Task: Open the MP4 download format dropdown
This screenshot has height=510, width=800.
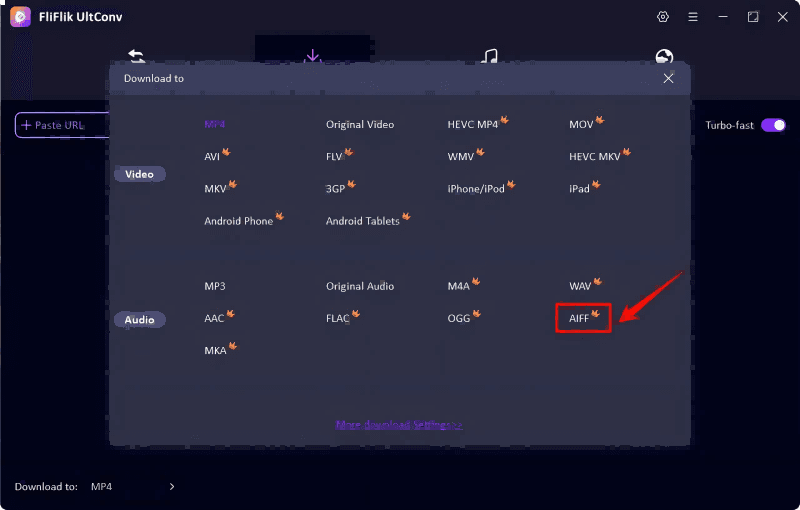Action: point(102,487)
